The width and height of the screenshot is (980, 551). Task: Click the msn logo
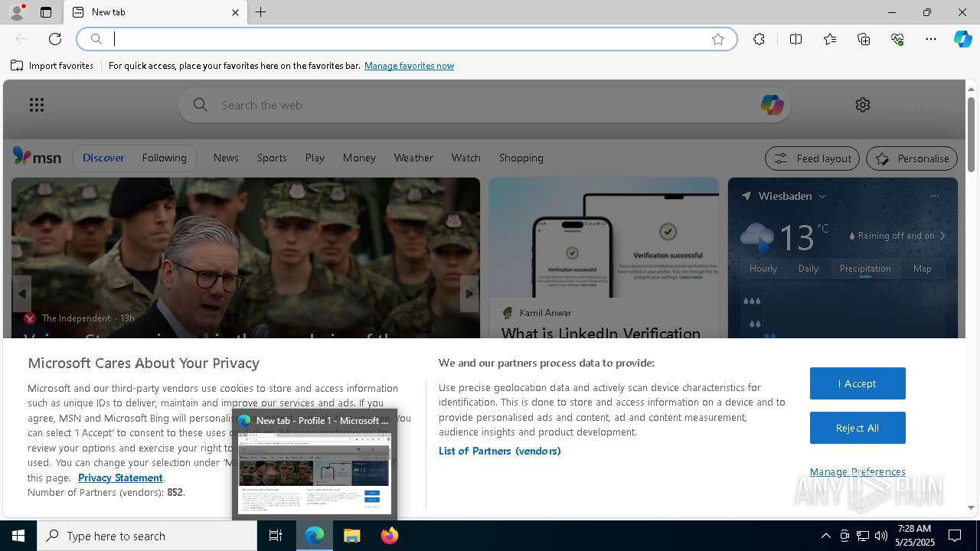coord(37,157)
